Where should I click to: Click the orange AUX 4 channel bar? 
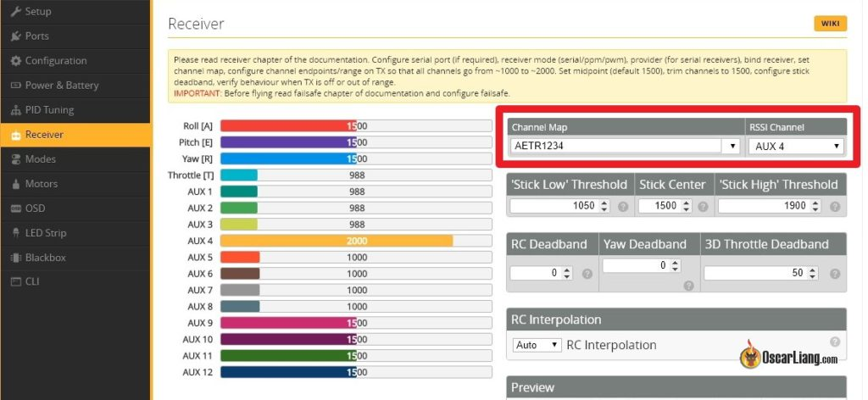point(337,241)
